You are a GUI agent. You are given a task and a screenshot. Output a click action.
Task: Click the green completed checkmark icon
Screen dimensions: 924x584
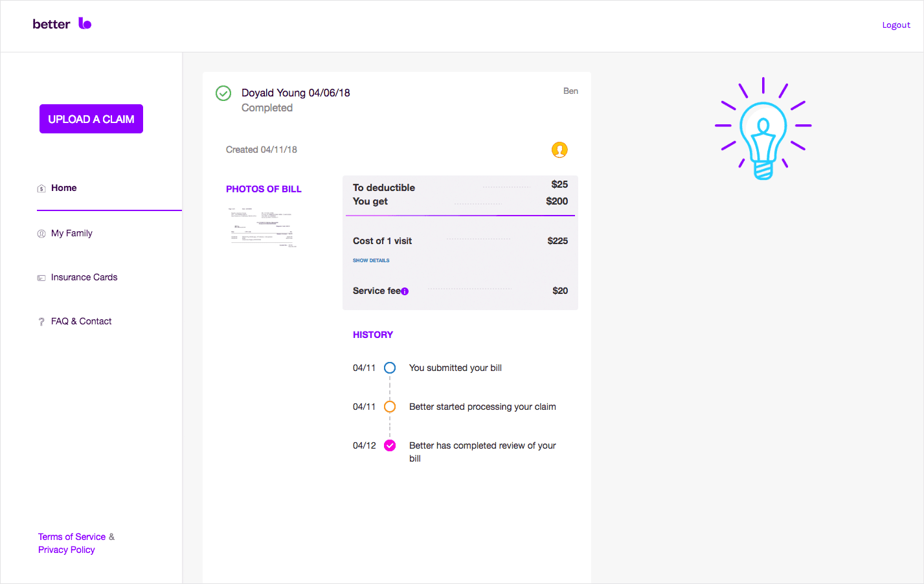[x=223, y=93]
